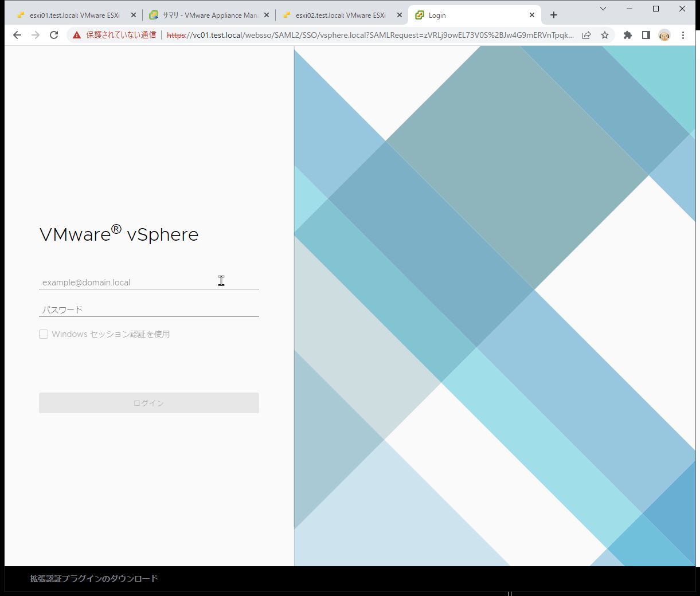The height and width of the screenshot is (596, 700).
Task: Focus the パスワード field
Action: [149, 309]
